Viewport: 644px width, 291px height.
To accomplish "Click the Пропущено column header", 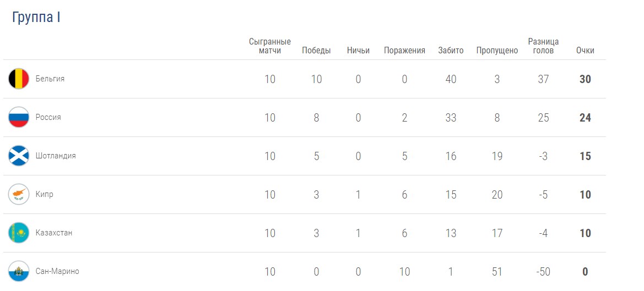I will 497,51.
